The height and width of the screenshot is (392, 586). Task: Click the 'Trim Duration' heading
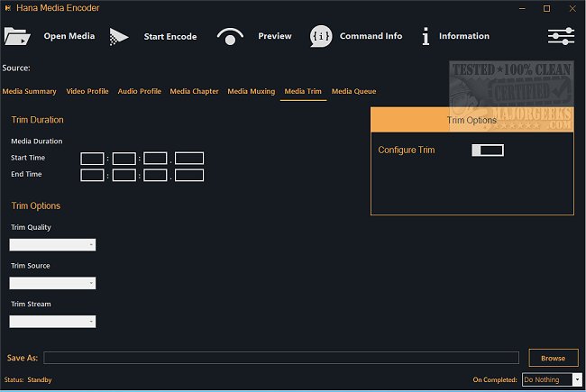coord(37,120)
